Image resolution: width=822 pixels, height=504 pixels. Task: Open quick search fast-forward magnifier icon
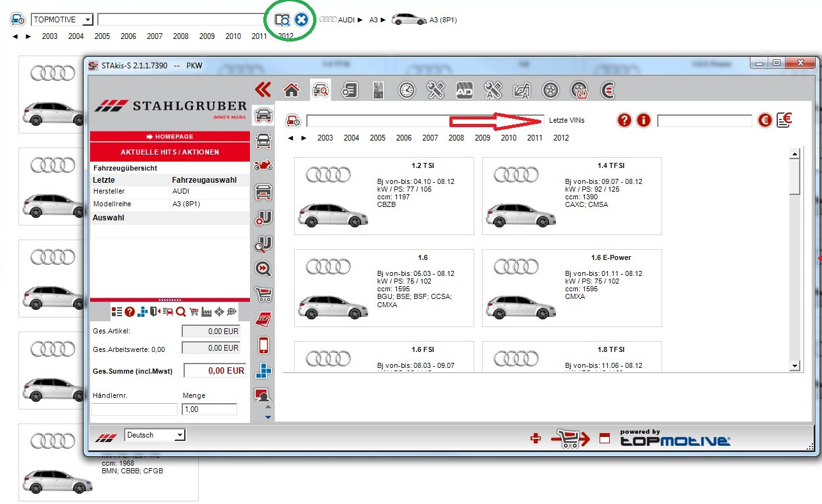point(263,268)
